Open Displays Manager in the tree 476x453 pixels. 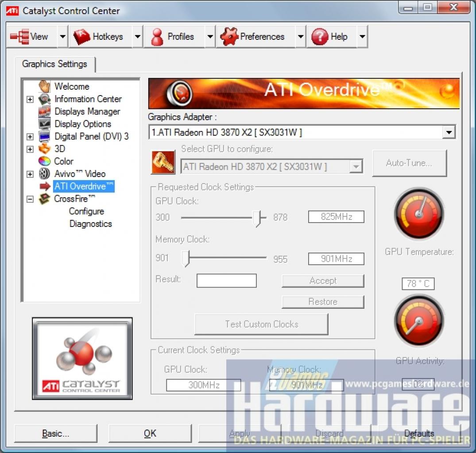tap(87, 111)
